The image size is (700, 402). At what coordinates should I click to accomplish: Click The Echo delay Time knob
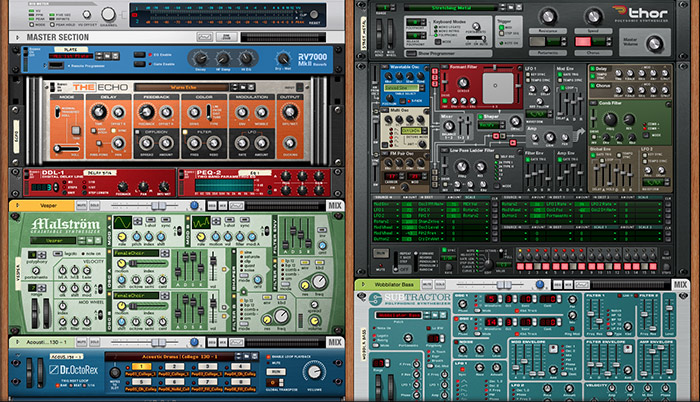[99, 112]
